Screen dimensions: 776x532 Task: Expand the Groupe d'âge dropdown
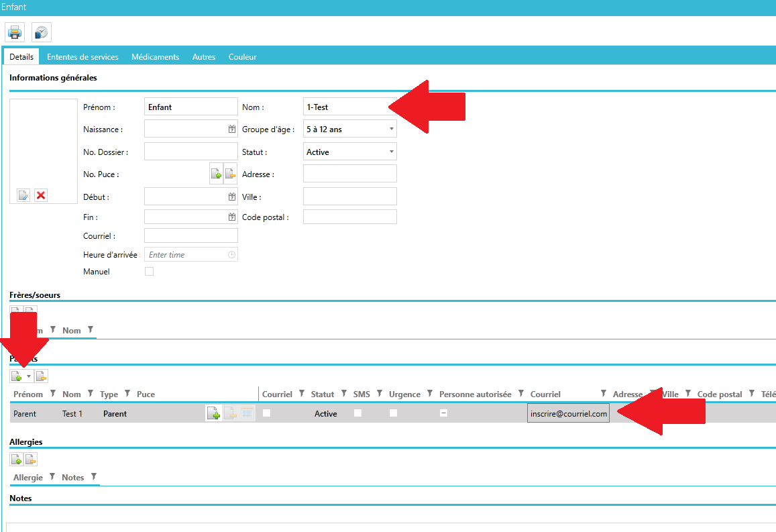coord(391,129)
